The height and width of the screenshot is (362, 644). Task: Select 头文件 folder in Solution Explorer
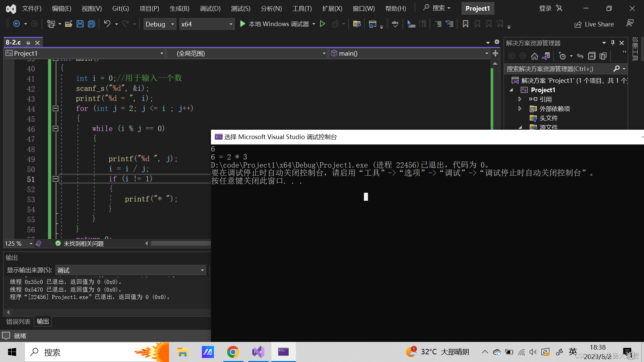(548, 118)
